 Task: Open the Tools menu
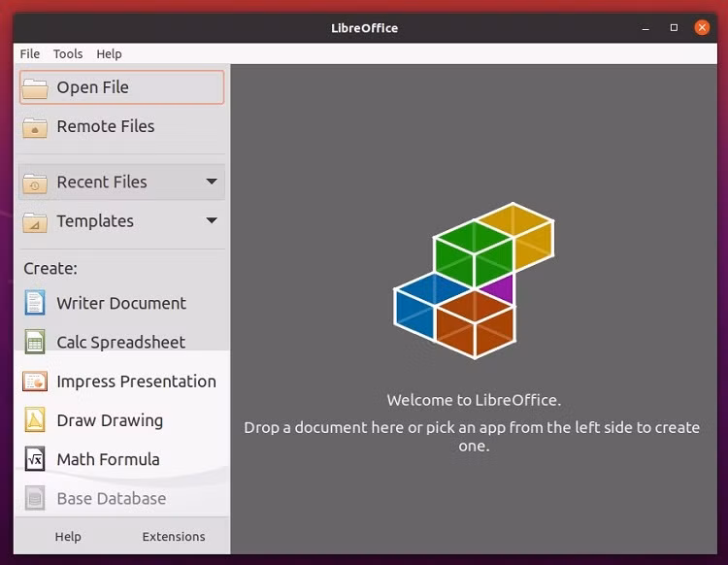[x=68, y=53]
